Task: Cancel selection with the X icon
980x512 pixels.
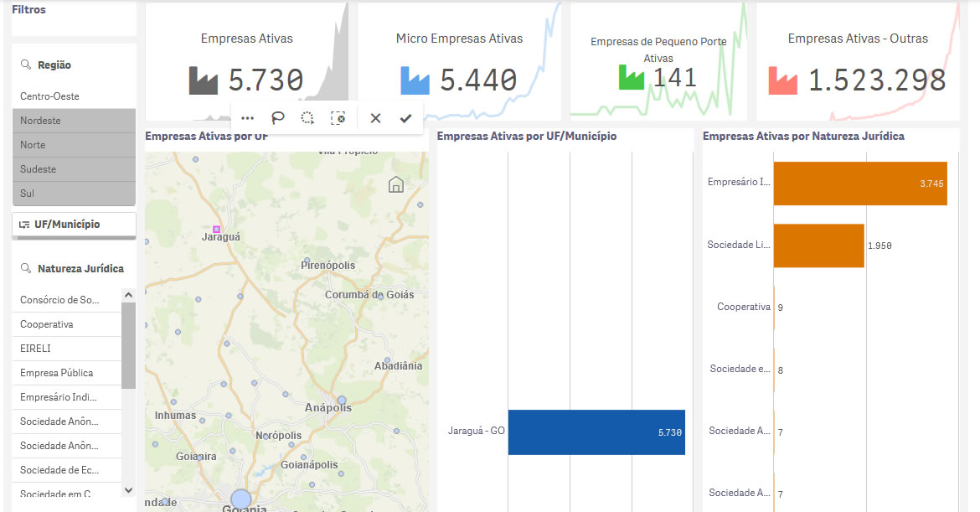Action: pyautogui.click(x=375, y=118)
